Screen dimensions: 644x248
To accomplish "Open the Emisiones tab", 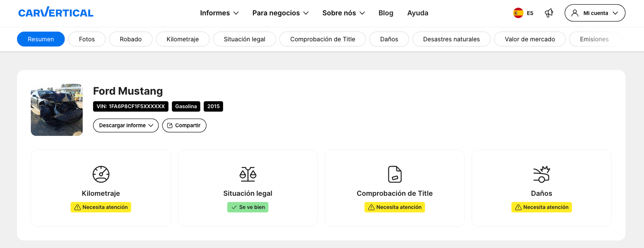I will pyautogui.click(x=594, y=39).
